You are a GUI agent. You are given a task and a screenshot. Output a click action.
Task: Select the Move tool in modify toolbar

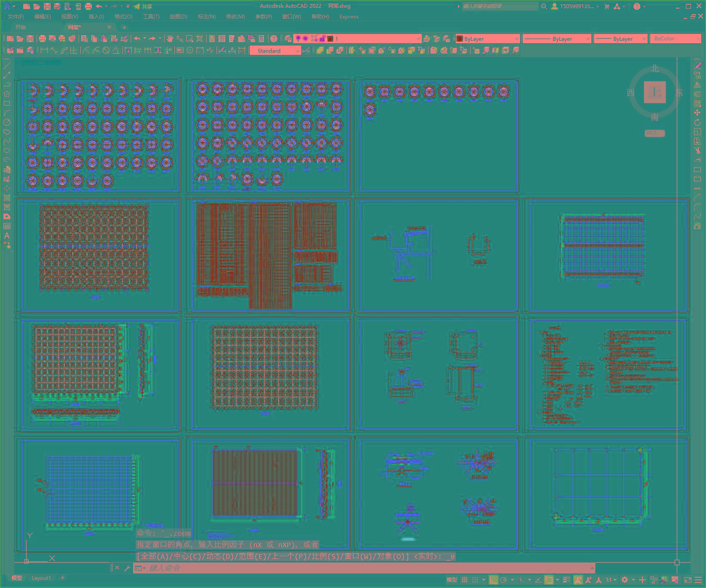click(x=697, y=113)
